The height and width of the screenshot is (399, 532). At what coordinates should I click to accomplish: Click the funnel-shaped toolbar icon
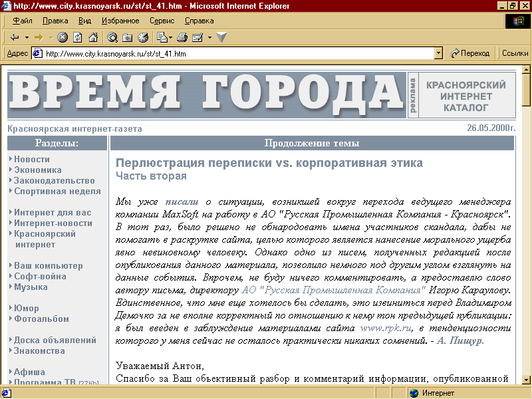pyautogui.click(x=221, y=37)
